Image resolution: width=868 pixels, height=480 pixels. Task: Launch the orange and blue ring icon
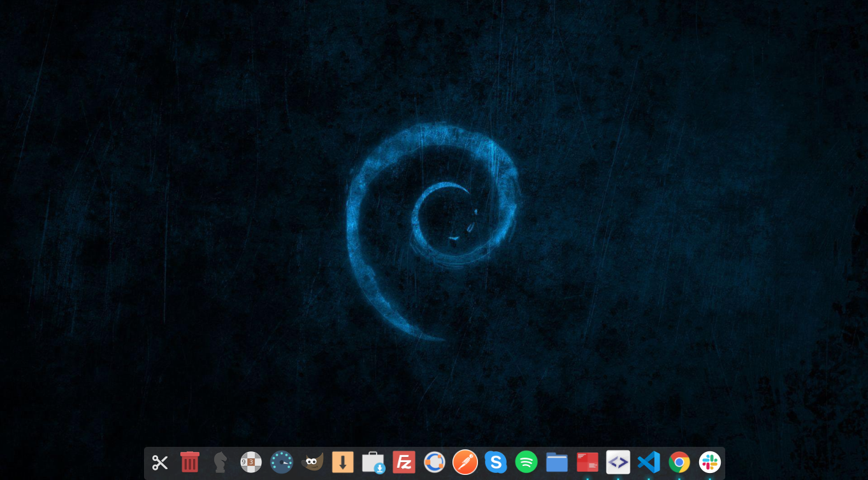[435, 462]
